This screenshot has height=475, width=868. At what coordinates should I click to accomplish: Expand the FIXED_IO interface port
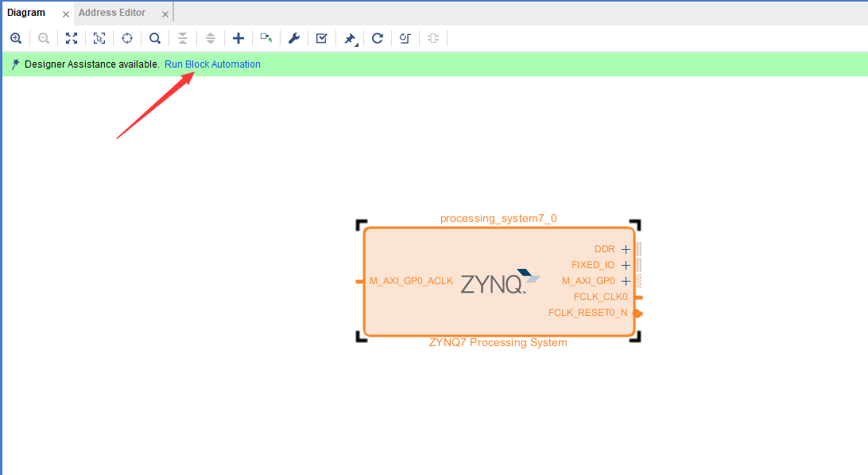click(626, 266)
